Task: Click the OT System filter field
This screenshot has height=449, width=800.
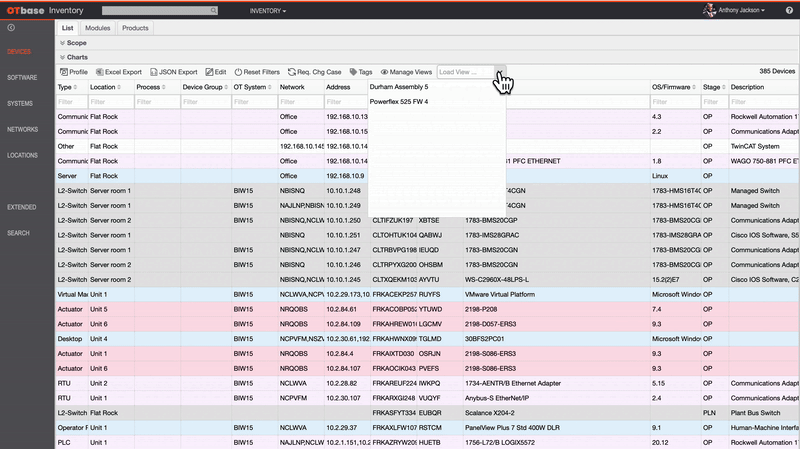Action: click(x=255, y=102)
